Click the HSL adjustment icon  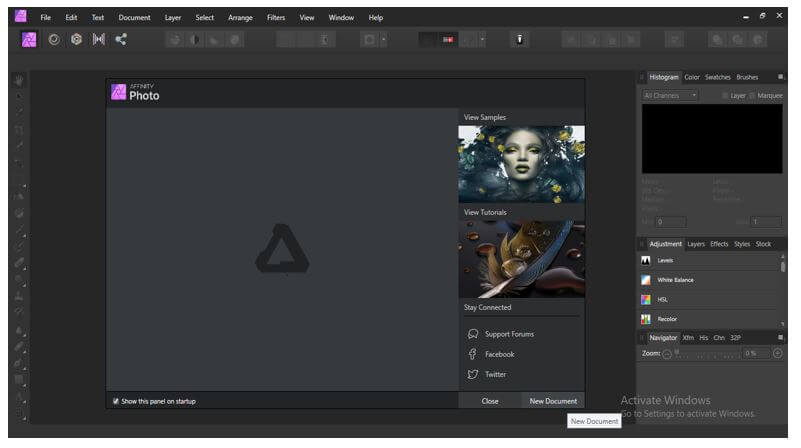point(646,299)
